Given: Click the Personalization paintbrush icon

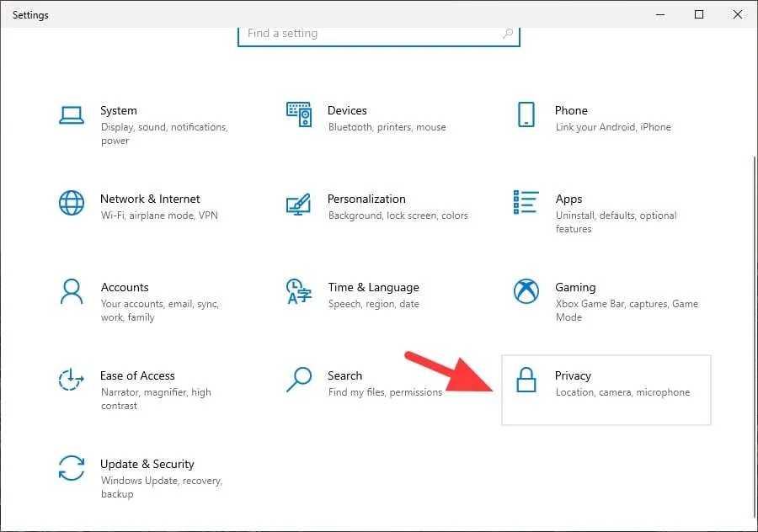Looking at the screenshot, I should pos(298,204).
